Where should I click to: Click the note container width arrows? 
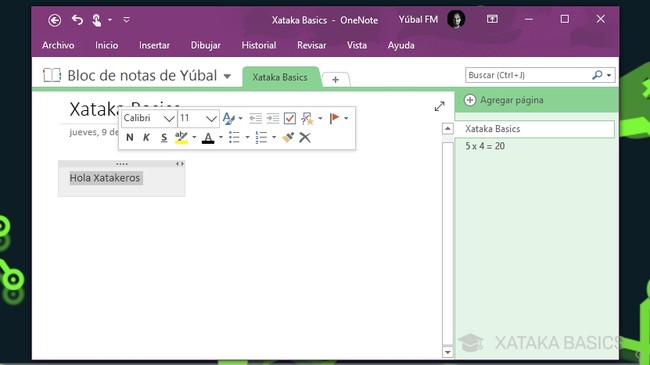tap(179, 164)
